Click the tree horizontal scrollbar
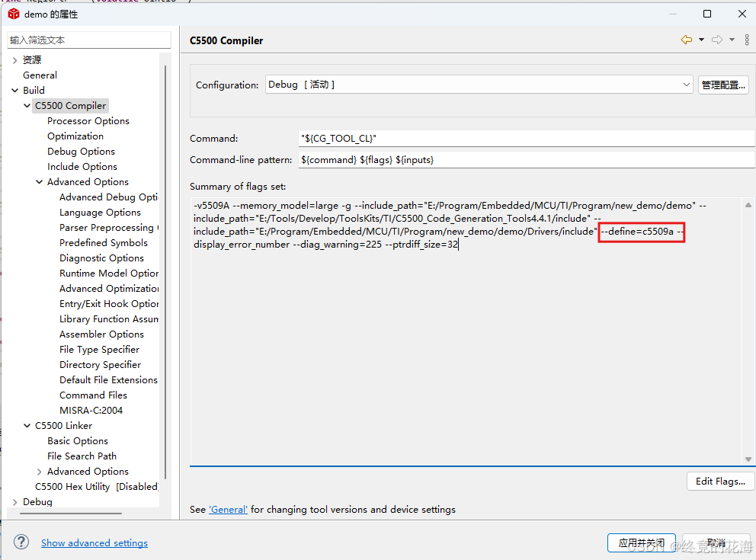 tap(71, 514)
